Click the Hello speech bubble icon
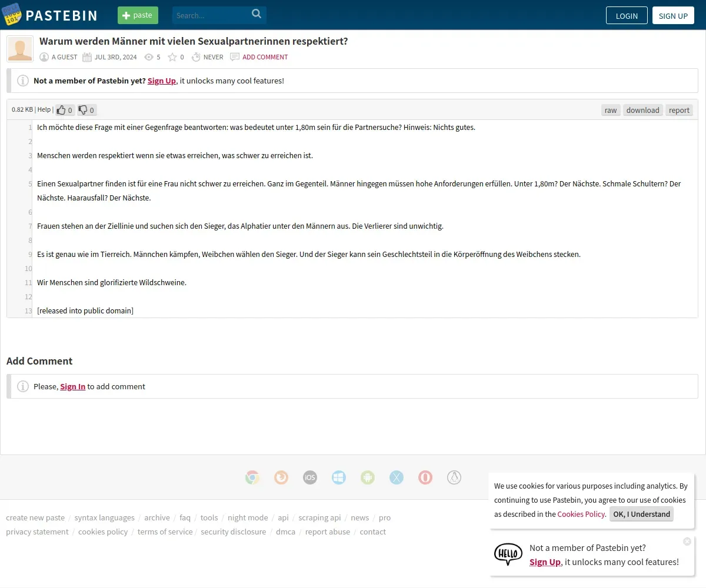Image resolution: width=706 pixels, height=588 pixels. coord(508,554)
